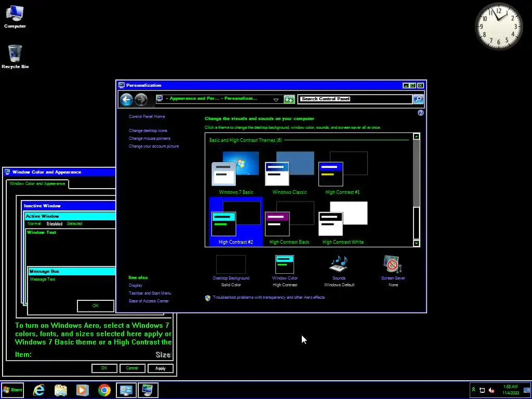Click Show desktop button in tray

coord(527,390)
